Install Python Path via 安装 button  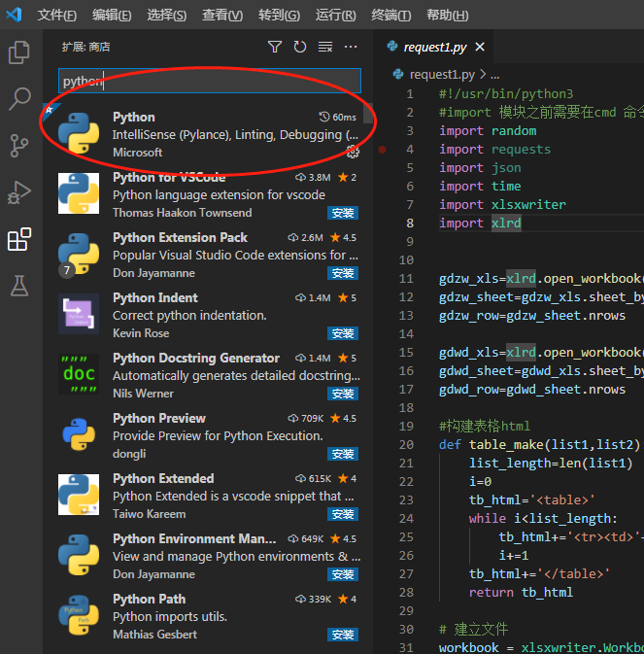point(343,635)
